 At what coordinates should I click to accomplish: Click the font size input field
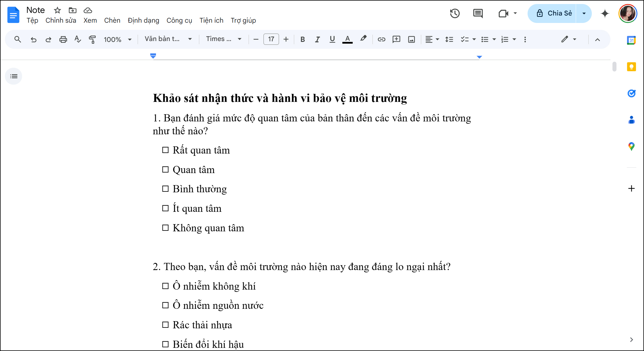pos(271,39)
